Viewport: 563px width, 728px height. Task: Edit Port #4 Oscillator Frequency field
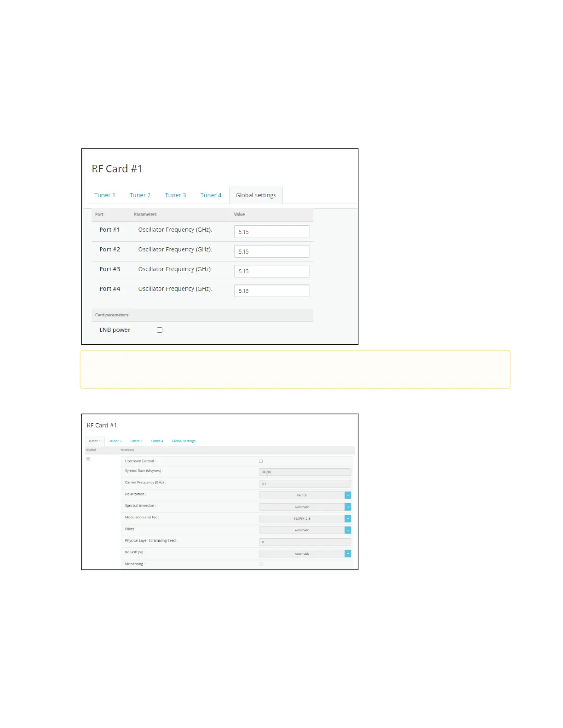click(272, 291)
